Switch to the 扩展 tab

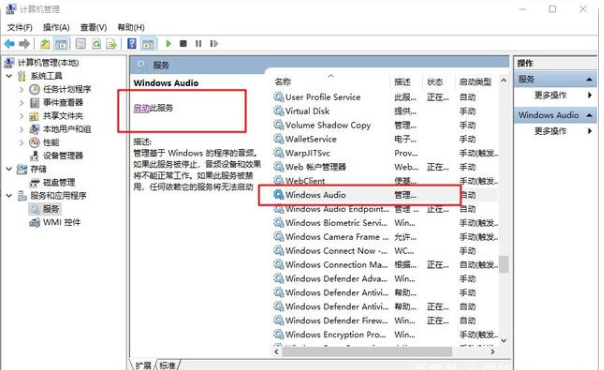pyautogui.click(x=143, y=365)
